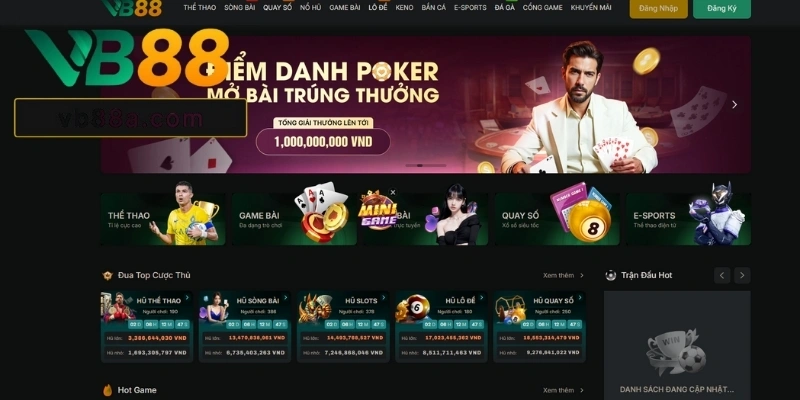The height and width of the screenshot is (400, 800).
Task: Expand the Hũ Quay Số card arrow
Action: click(x=580, y=297)
